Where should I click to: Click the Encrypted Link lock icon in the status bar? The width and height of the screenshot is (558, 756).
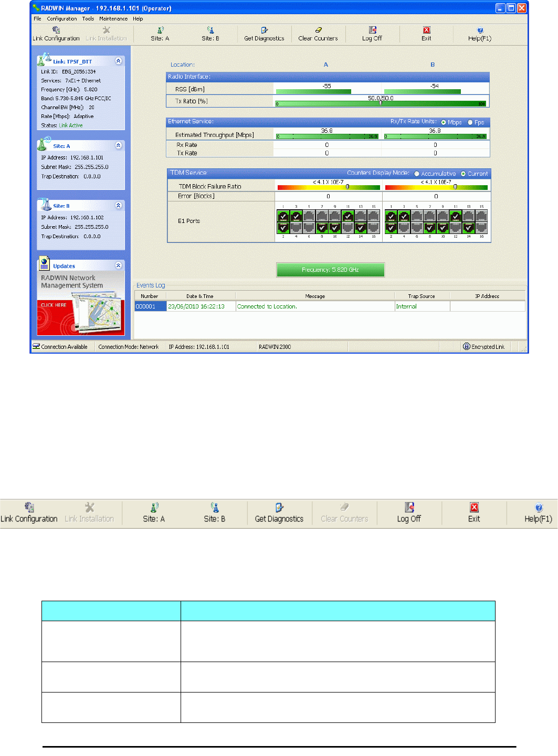coord(466,346)
